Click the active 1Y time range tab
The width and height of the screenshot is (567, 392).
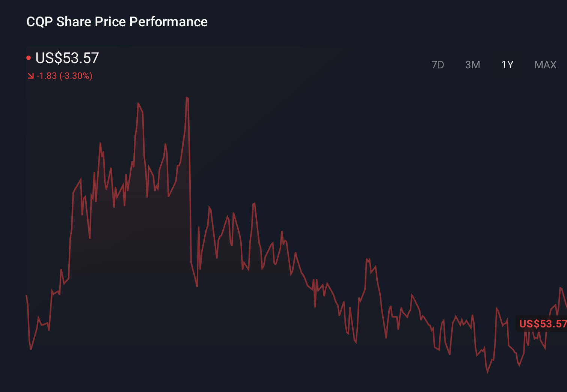click(x=507, y=65)
